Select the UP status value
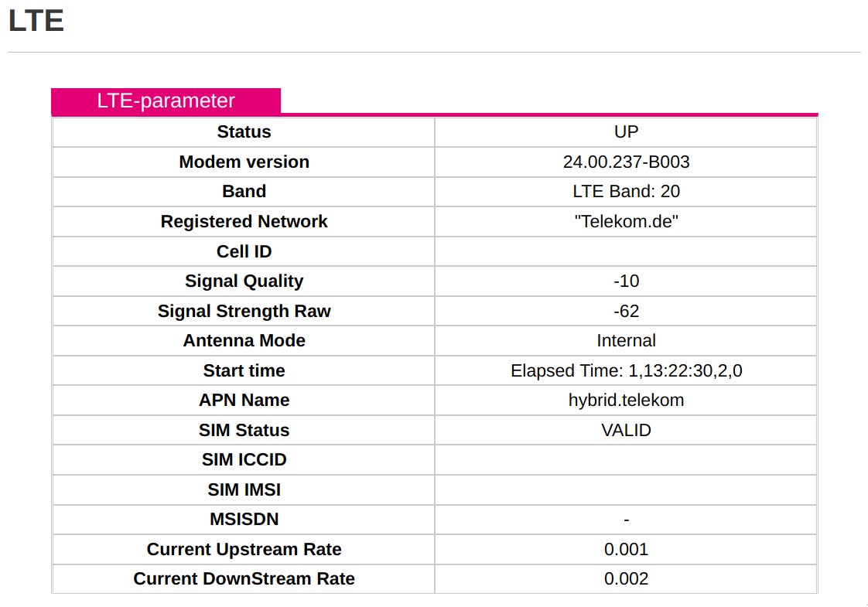 point(626,131)
